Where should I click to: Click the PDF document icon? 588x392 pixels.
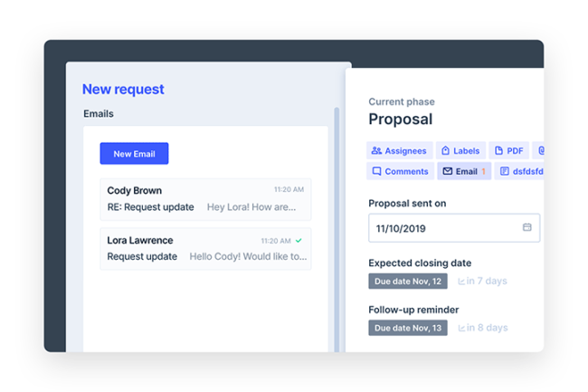(x=498, y=150)
